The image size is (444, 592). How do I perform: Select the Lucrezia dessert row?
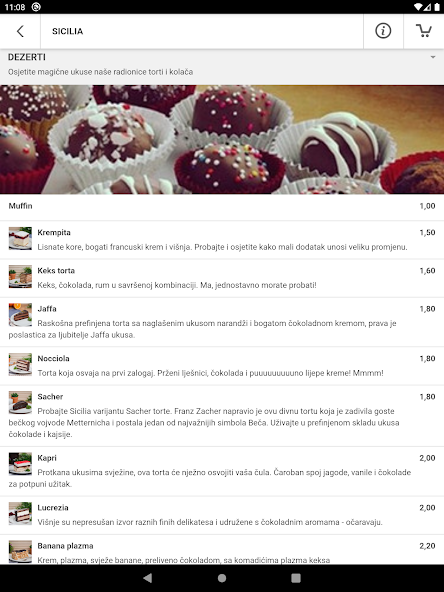222,515
